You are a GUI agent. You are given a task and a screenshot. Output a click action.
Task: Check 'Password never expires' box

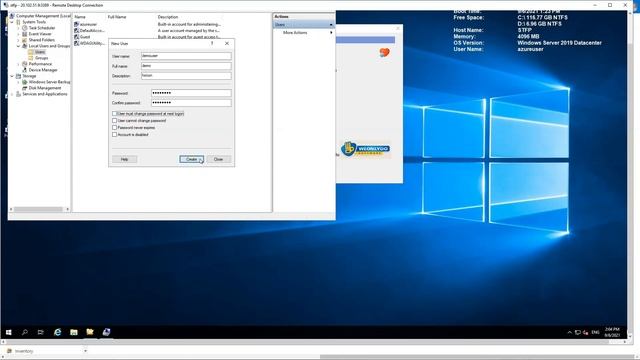[115, 127]
